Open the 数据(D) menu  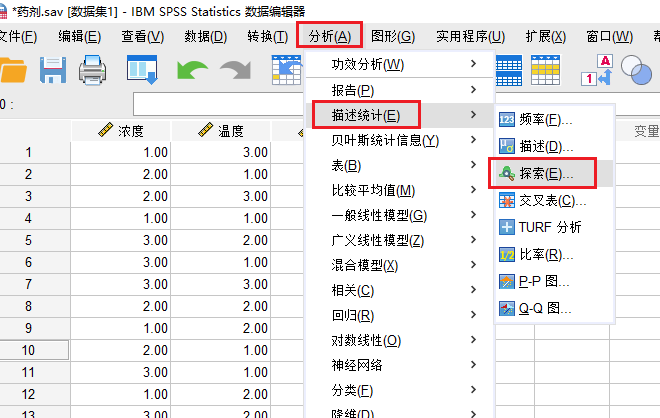pyautogui.click(x=205, y=37)
